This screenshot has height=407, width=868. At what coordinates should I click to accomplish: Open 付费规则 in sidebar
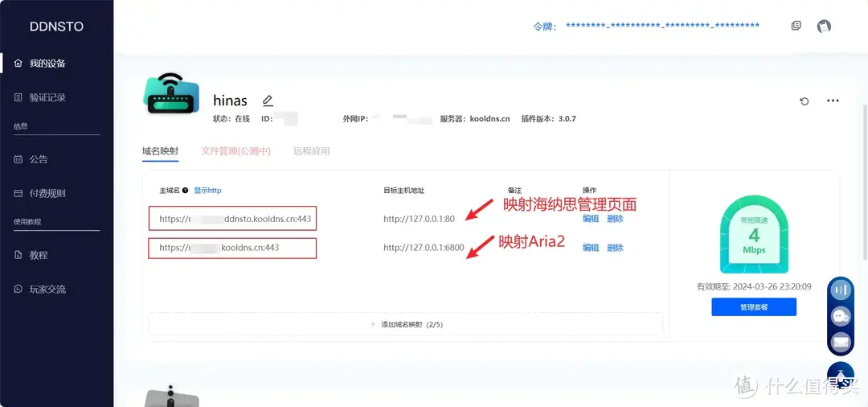pos(40,193)
